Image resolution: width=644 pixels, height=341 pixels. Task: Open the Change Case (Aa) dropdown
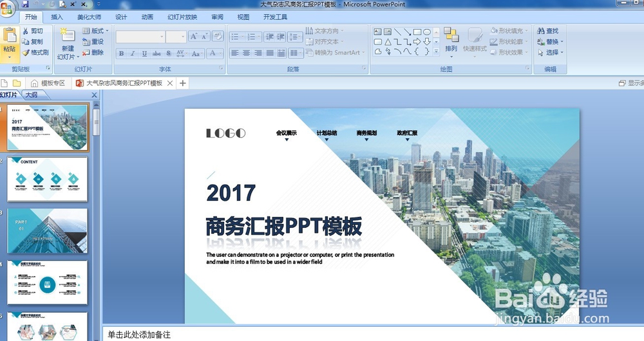[197, 53]
